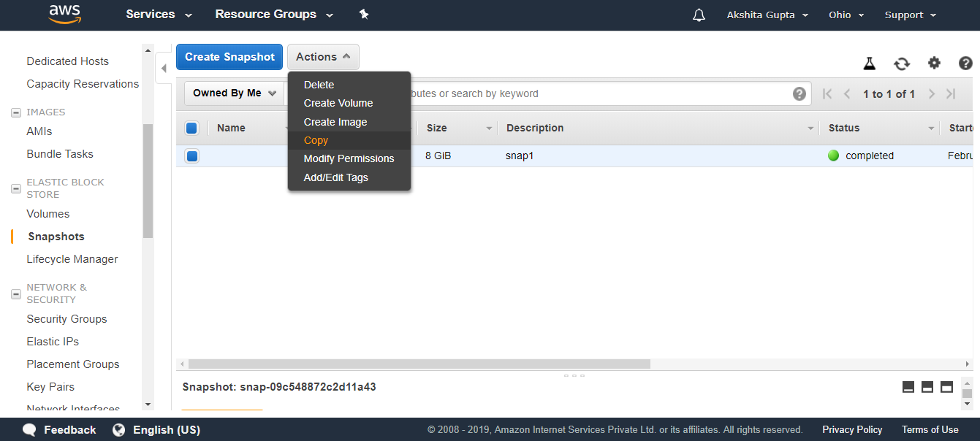Open table settings gear icon

[x=934, y=64]
